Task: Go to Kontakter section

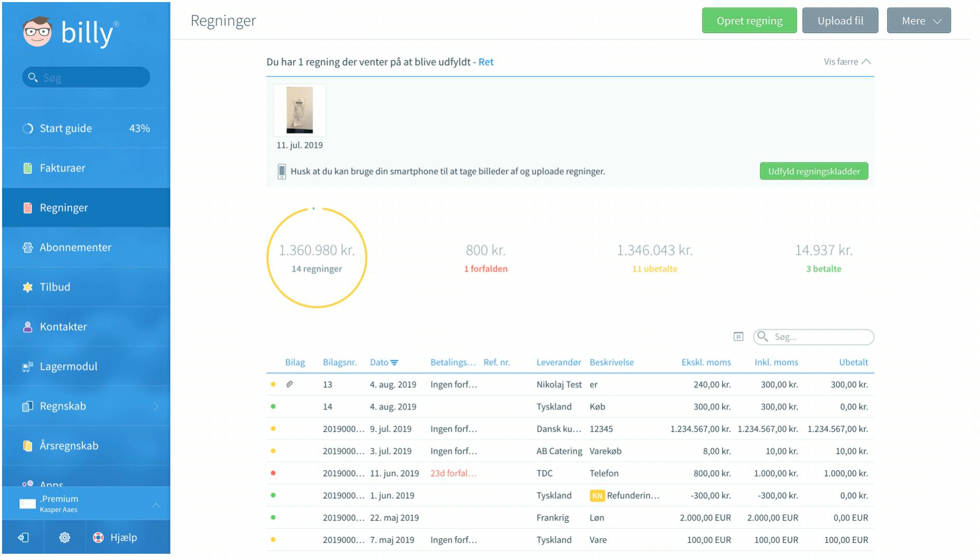Action: click(x=86, y=327)
